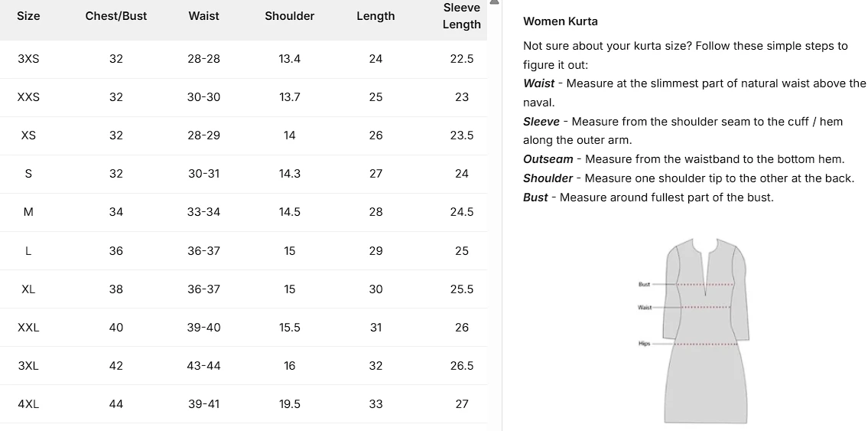
Task: Click the Bust label on kurta diagram
Action: pos(645,284)
